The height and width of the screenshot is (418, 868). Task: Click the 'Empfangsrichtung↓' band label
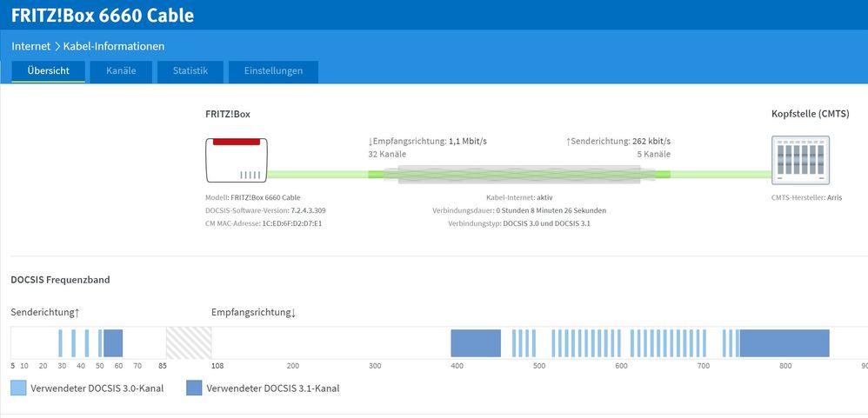click(254, 312)
